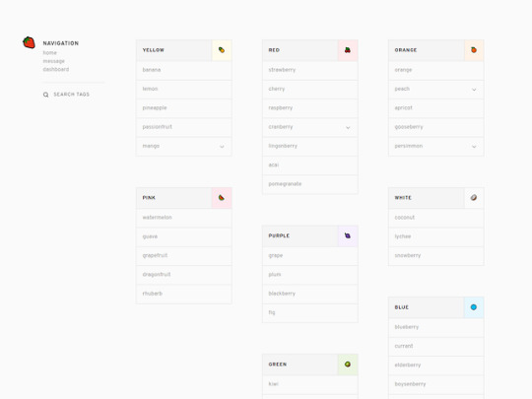The height and width of the screenshot is (399, 532).
Task: Click the Purple card grape icon
Action: (348, 235)
